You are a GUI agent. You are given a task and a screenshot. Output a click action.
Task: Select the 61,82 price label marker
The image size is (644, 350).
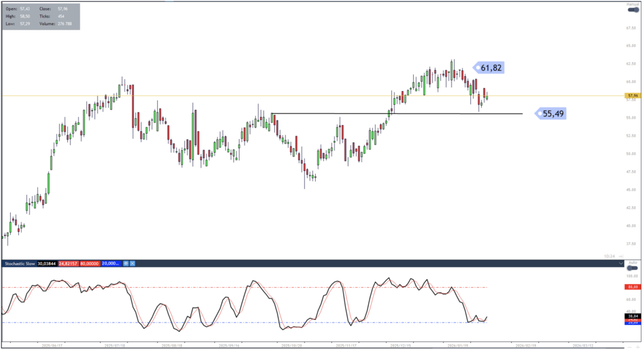coord(489,68)
